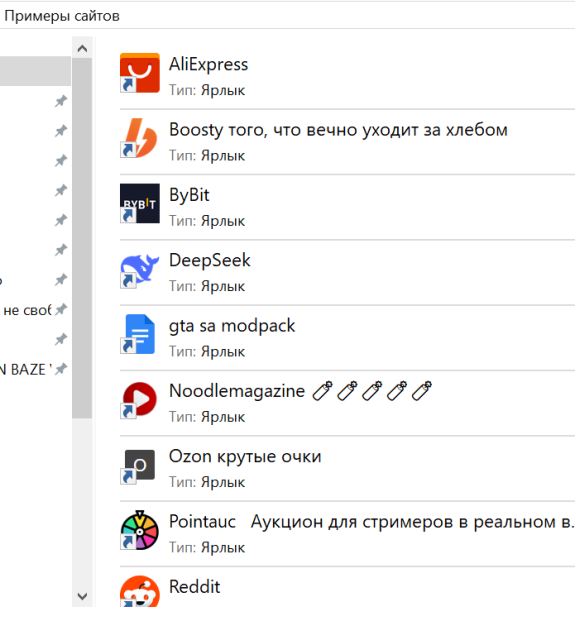Viewport: 575px width, 621px height.
Task: Click 'Тип: Ярлык' under Boosty
Action: click(x=207, y=156)
